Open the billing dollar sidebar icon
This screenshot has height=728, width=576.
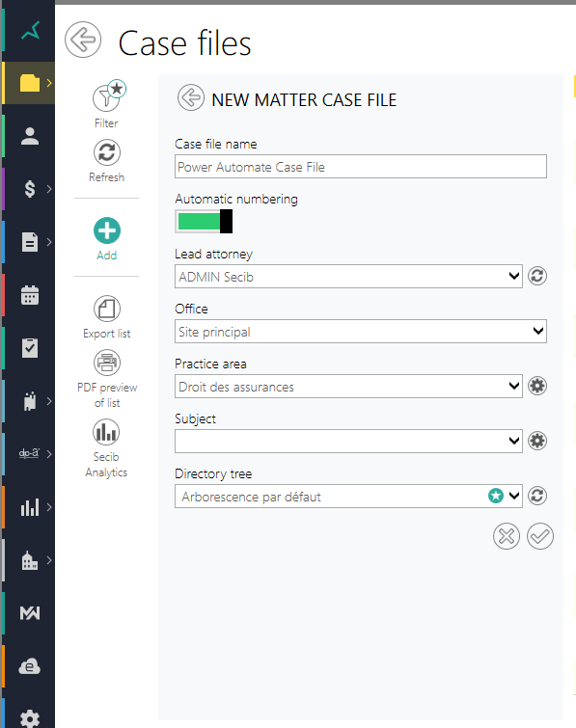pyautogui.click(x=30, y=189)
